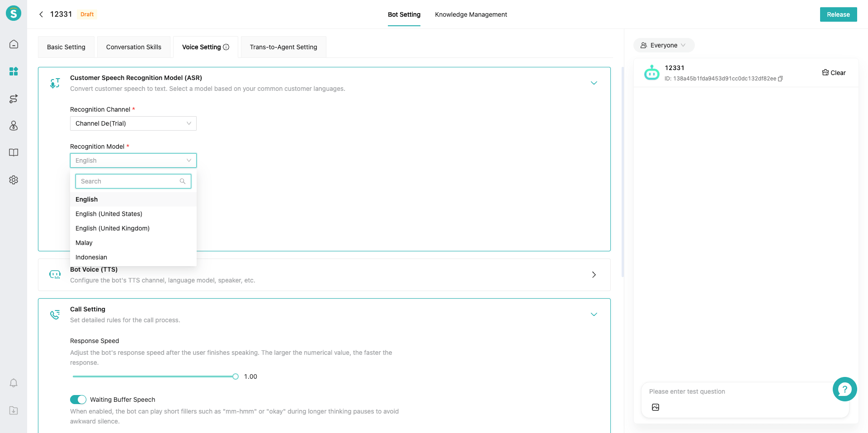868x433 pixels.
Task: Expand the Bot Voice (TTS) section
Action: coord(594,275)
